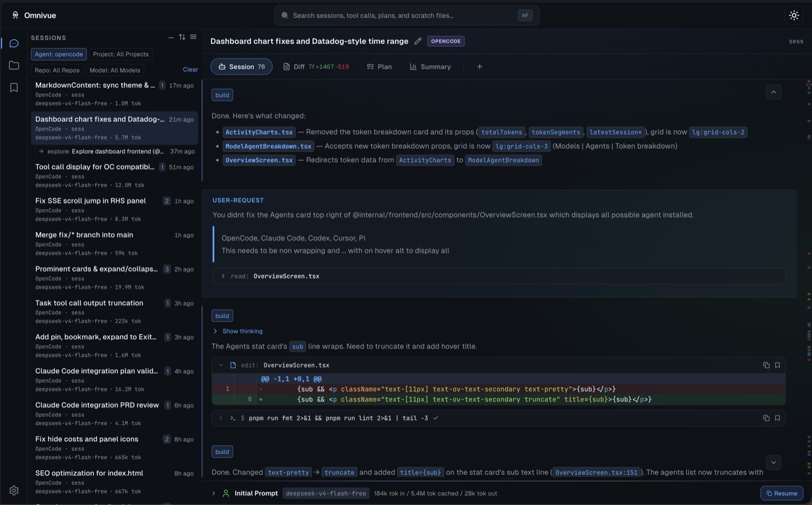The image size is (812, 505).
Task: Add a new tab with plus icon
Action: click(x=479, y=67)
